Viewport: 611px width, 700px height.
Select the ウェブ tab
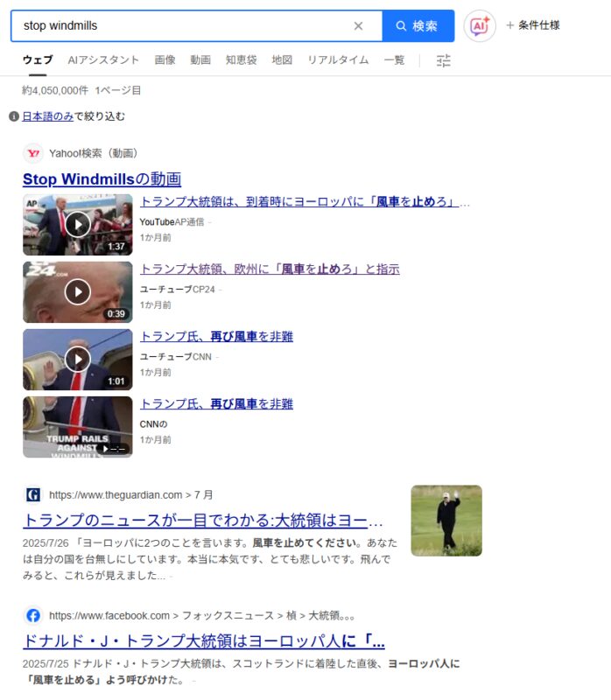[38, 59]
